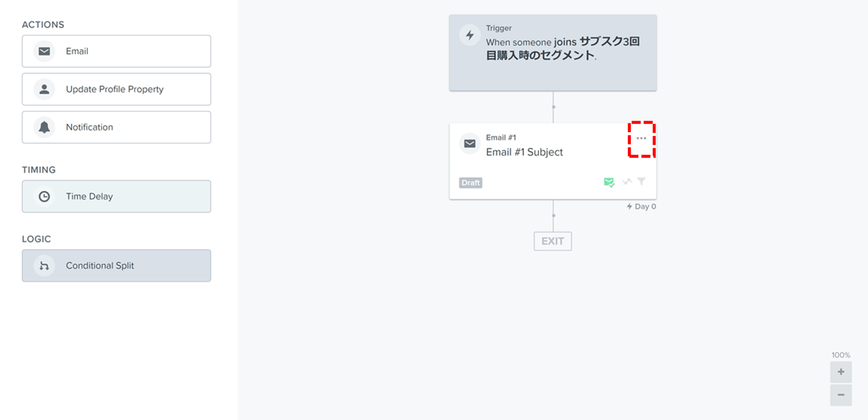
Task: Click the Time Delay clock icon
Action: [44, 197]
